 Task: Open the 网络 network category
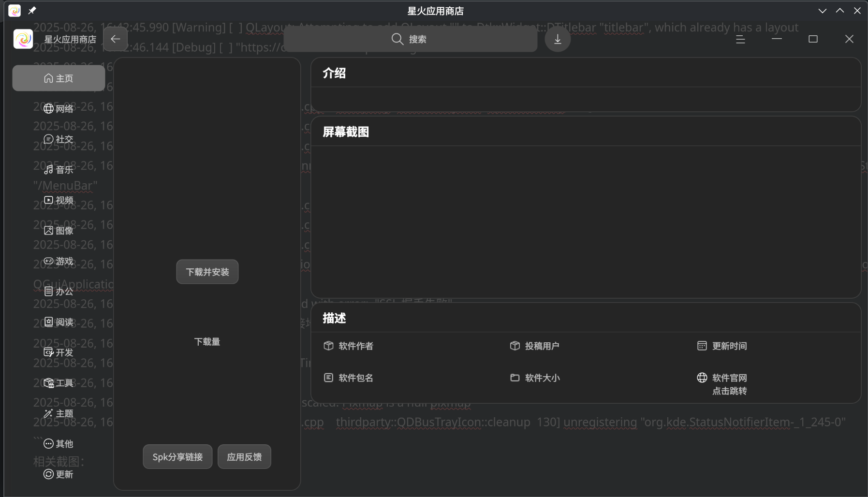pos(59,109)
